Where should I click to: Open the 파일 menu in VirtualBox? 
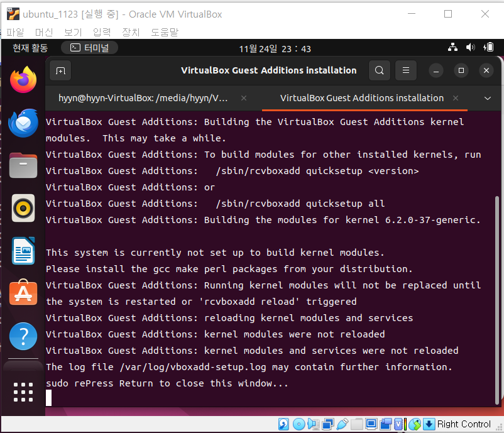[15, 32]
